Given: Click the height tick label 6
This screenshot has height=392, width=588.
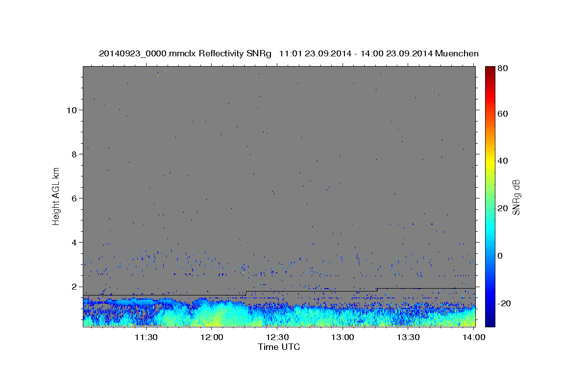Looking at the screenshot, I should coord(74,198).
